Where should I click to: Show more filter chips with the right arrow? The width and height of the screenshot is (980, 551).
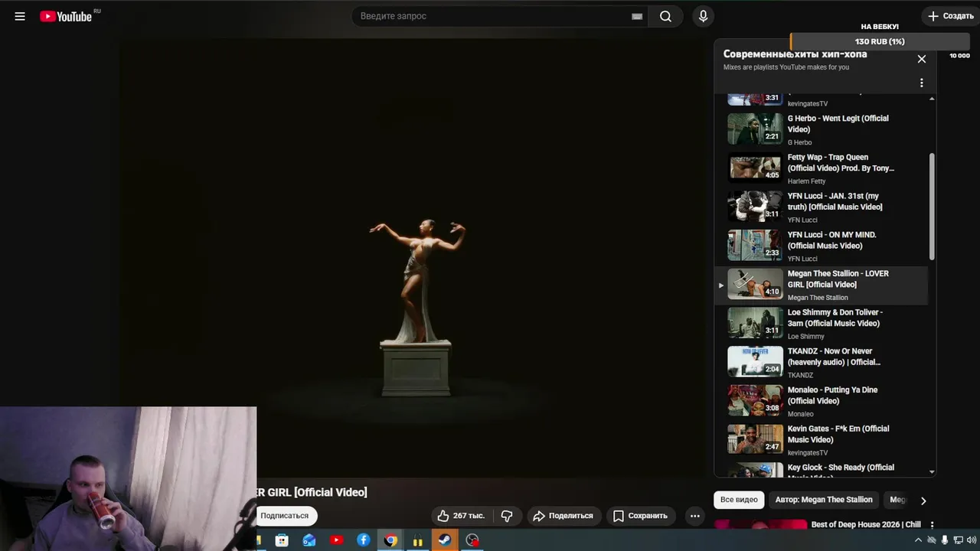point(923,500)
